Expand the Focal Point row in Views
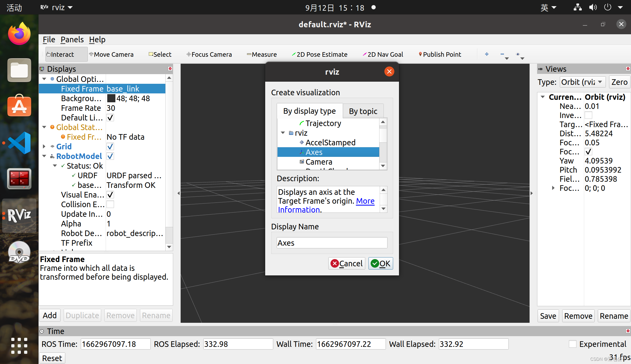This screenshot has width=631, height=364. click(553, 188)
